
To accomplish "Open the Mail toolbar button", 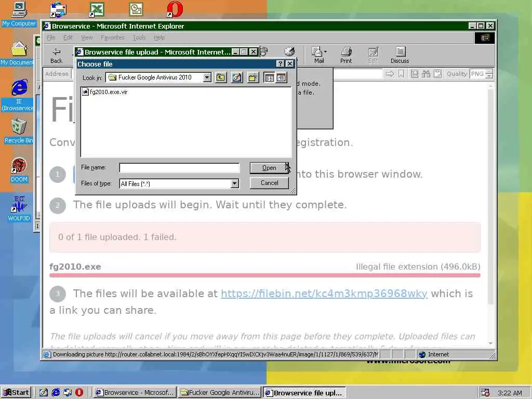I will point(318,55).
